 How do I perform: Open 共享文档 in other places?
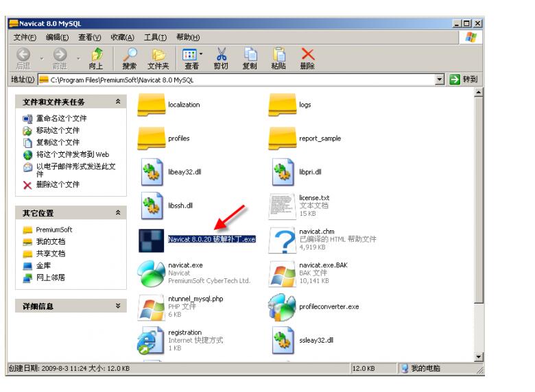pyautogui.click(x=51, y=254)
